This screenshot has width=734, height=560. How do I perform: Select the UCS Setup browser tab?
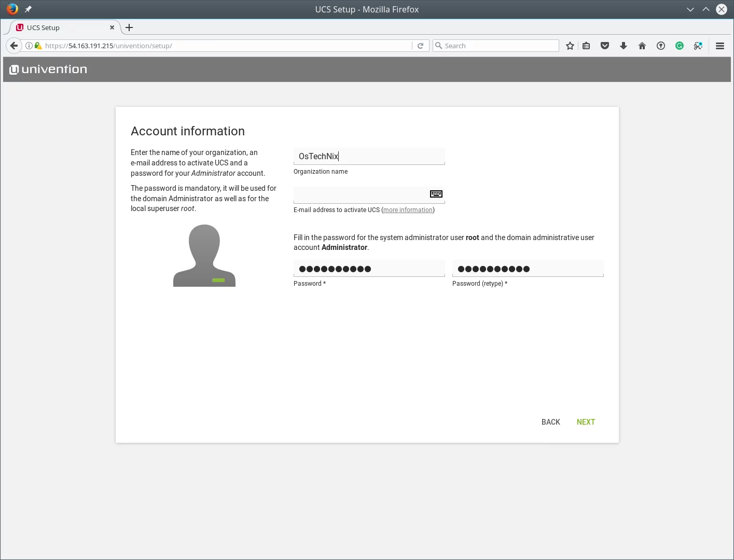point(65,27)
